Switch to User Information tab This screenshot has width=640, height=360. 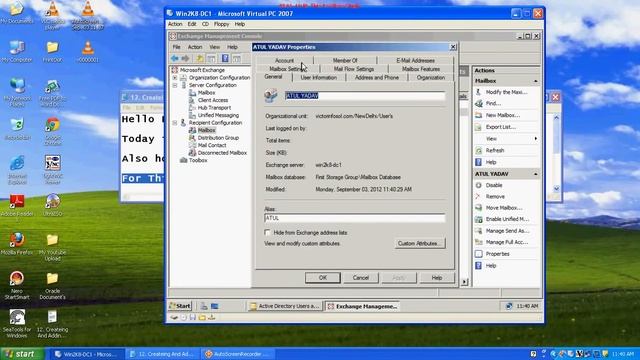coord(319,78)
